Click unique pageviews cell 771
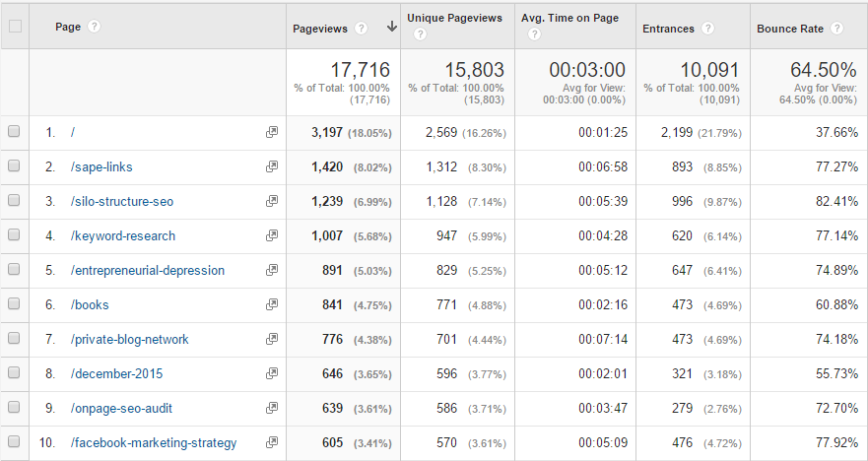The height and width of the screenshot is (461, 868). (x=446, y=305)
